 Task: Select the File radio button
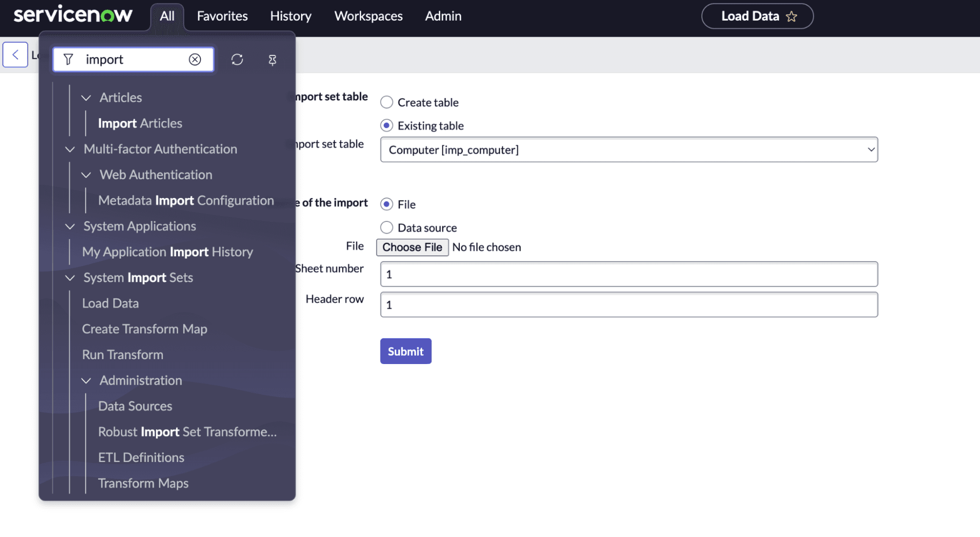[387, 204]
